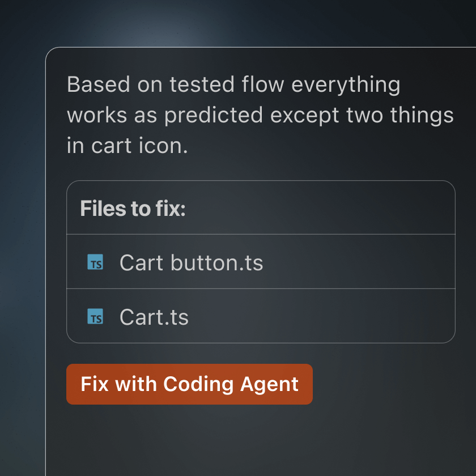
Task: Select the Cart.ts file name label
Action: [154, 317]
